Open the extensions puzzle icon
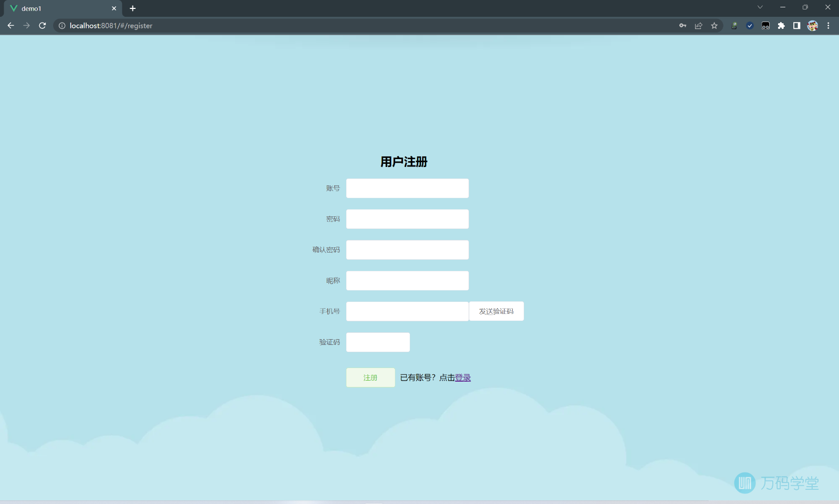The height and width of the screenshot is (504, 839). coord(781,26)
